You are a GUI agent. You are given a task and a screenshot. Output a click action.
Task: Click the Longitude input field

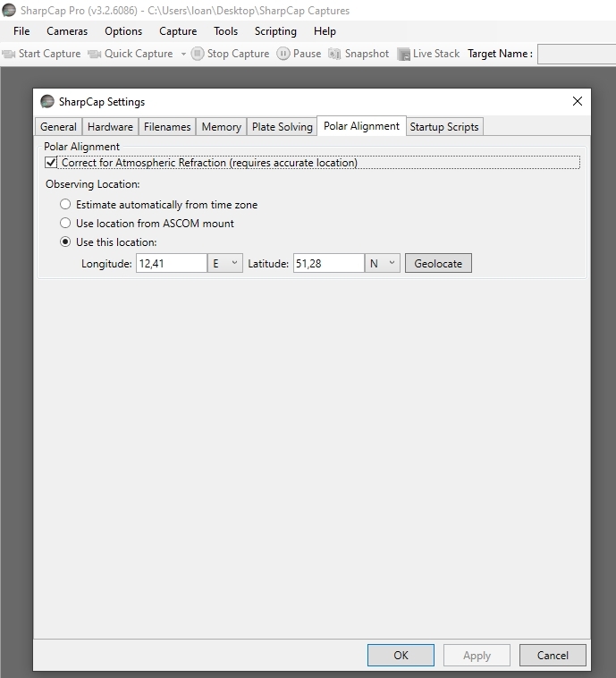tap(170, 263)
